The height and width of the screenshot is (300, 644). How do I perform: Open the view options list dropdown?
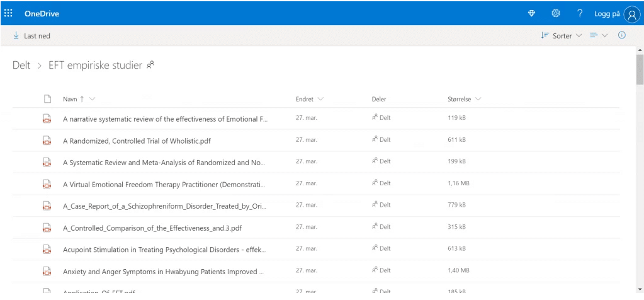[599, 36]
